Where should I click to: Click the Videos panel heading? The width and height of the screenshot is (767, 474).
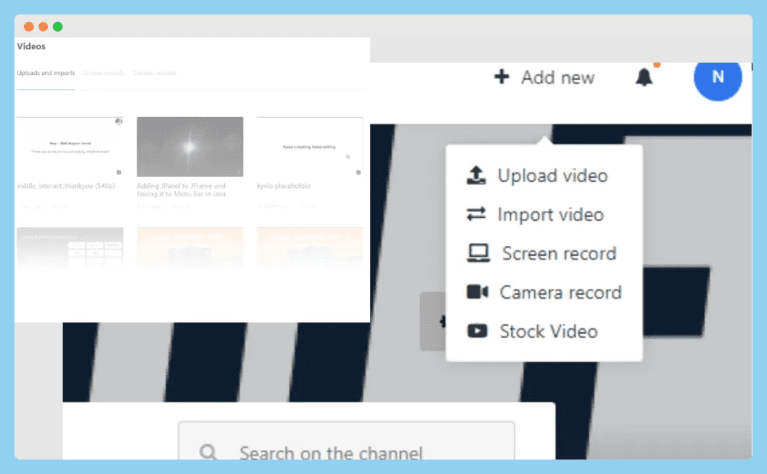31,46
